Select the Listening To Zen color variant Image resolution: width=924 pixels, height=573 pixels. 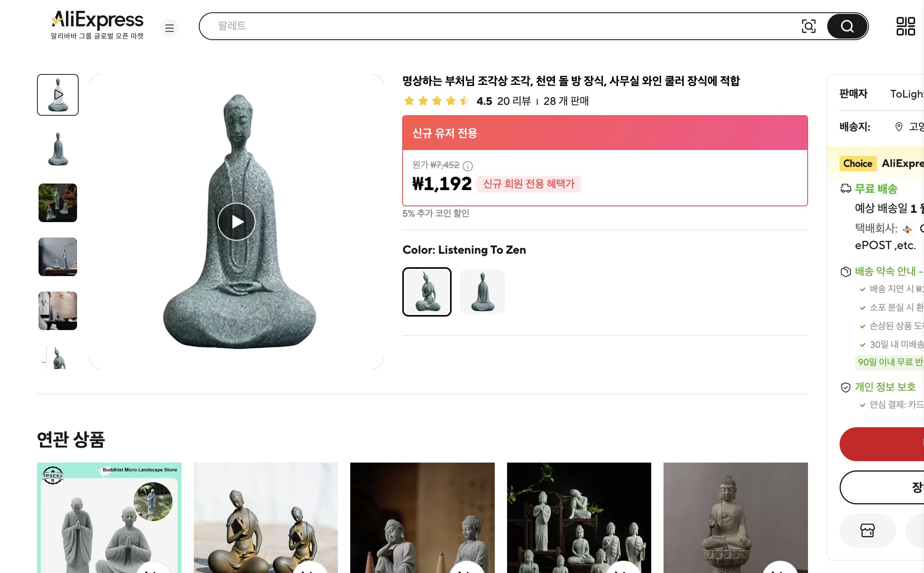tap(427, 292)
